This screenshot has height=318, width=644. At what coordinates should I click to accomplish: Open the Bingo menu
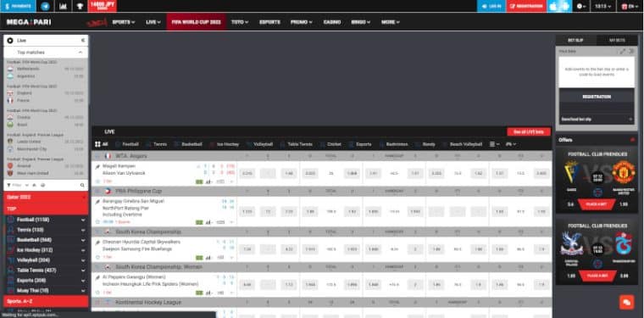coord(361,22)
